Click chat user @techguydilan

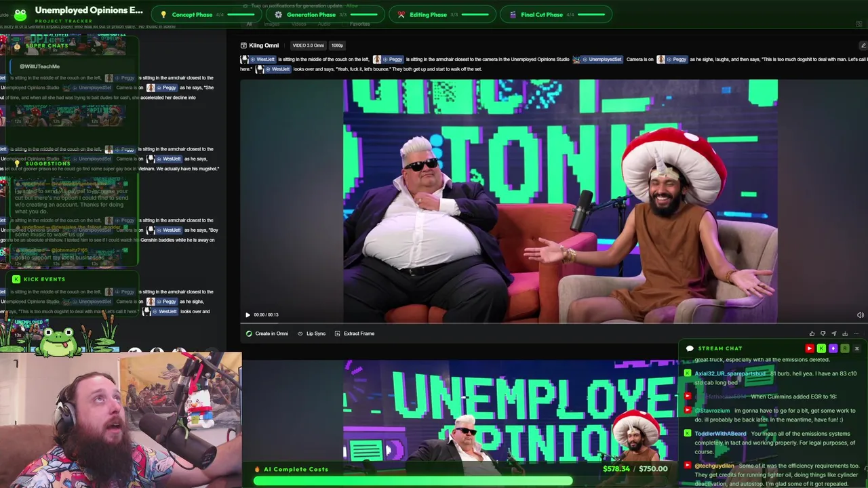(x=714, y=466)
